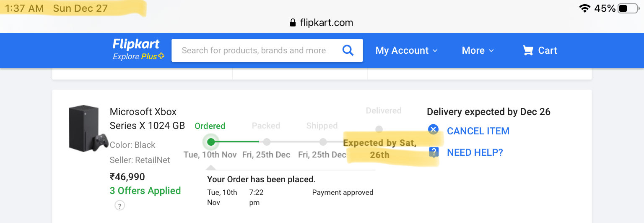Viewport: 644px width, 223px height.
Task: Click the Xbox Series X product thumbnail
Action: coord(86,128)
